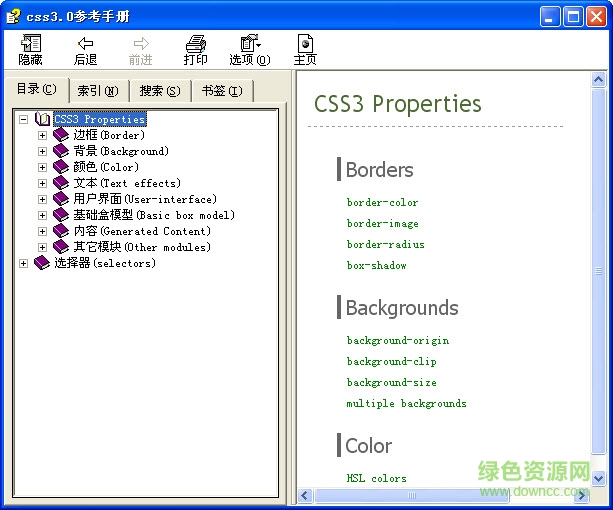Collapse the CSS3 Properties tree node
The image size is (613, 510).
[x=23, y=119]
